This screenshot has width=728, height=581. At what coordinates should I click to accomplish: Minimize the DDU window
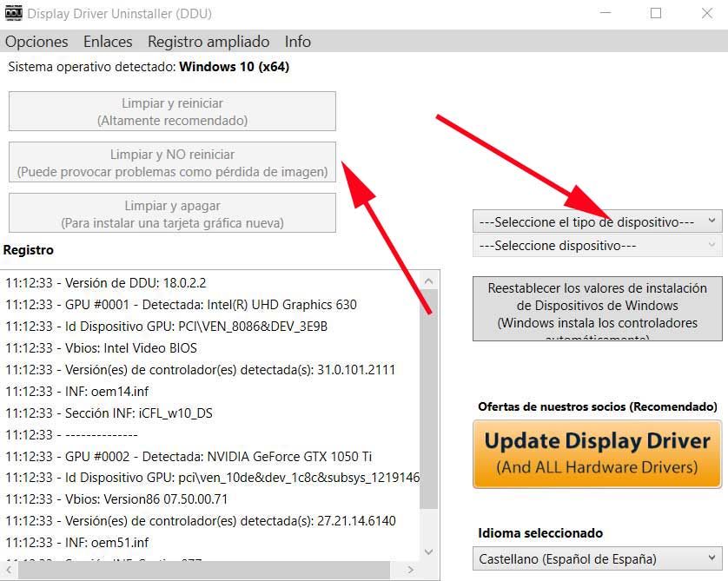tap(606, 13)
